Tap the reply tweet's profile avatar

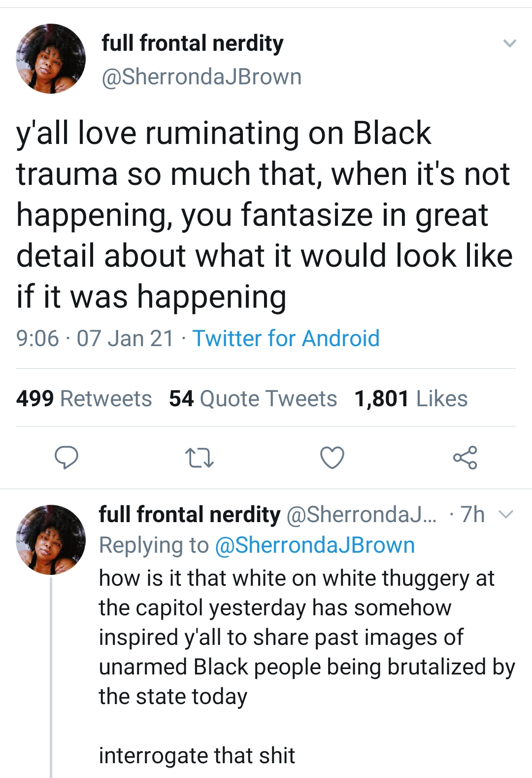tap(51, 539)
